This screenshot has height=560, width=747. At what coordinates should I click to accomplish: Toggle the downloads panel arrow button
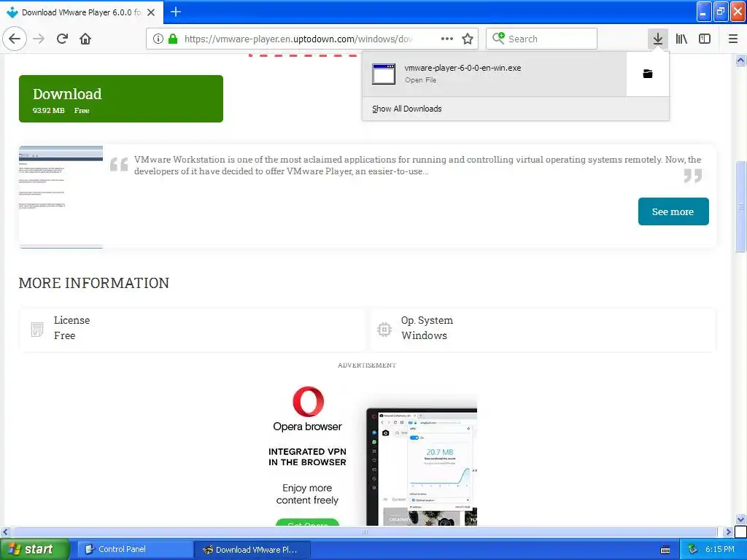(658, 39)
